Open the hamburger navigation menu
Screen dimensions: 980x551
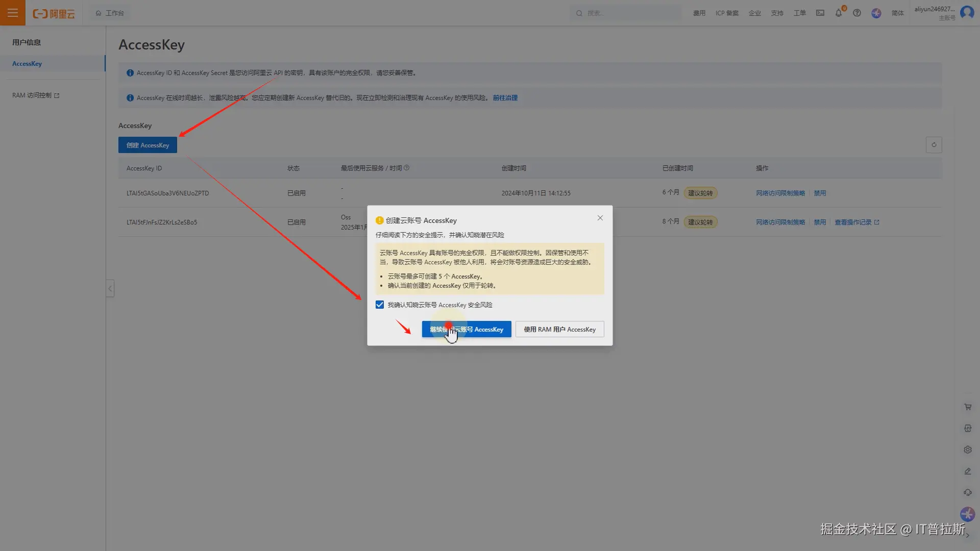pos(12,13)
